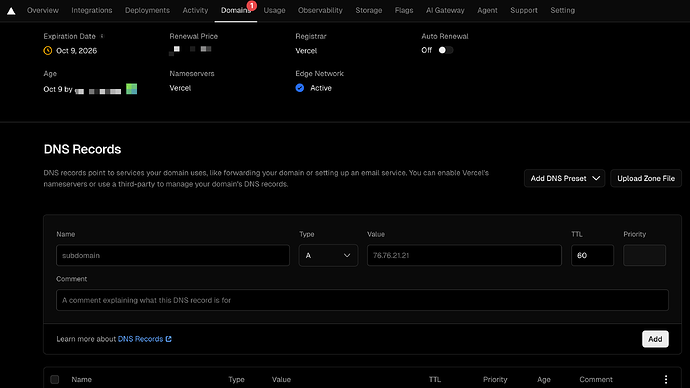Click the blue Edge Network active checkmark
The width and height of the screenshot is (690, 388).
tap(300, 88)
